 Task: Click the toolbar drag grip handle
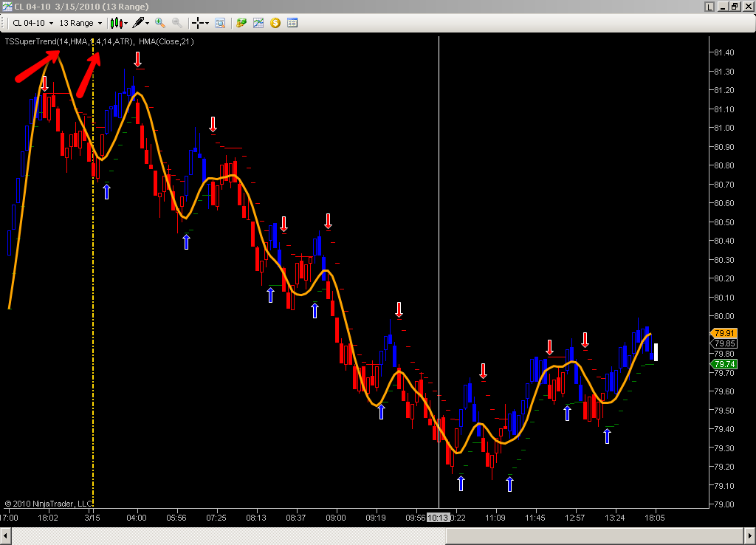[2, 23]
